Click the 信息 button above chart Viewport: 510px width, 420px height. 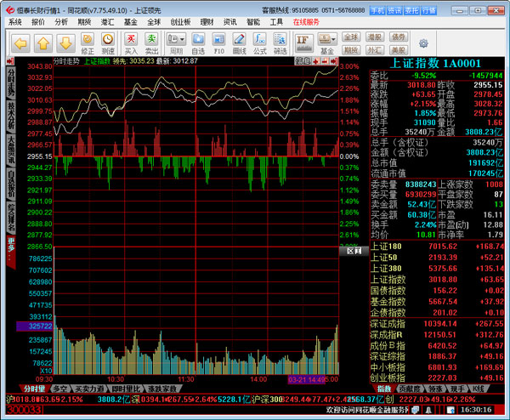pyautogui.click(x=303, y=61)
